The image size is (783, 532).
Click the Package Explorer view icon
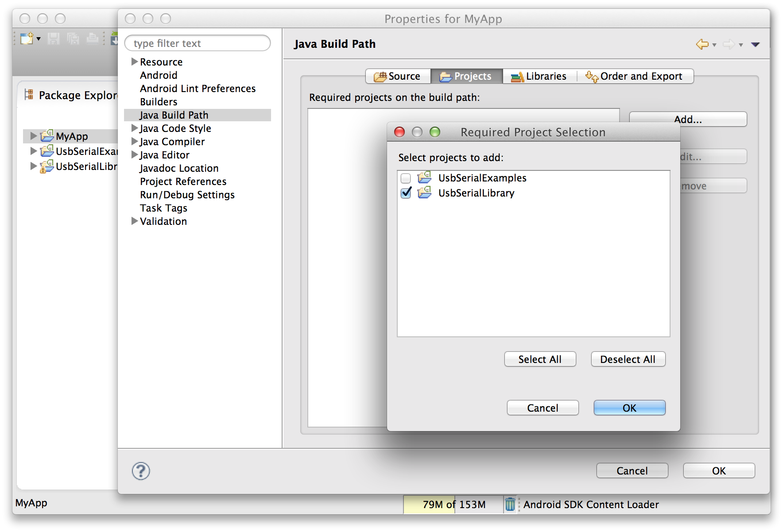pos(29,94)
